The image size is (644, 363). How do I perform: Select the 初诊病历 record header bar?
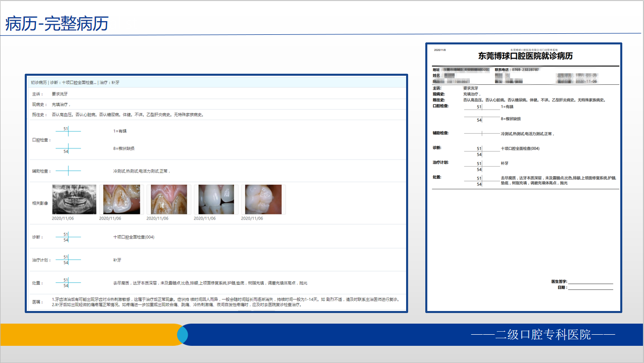click(216, 82)
